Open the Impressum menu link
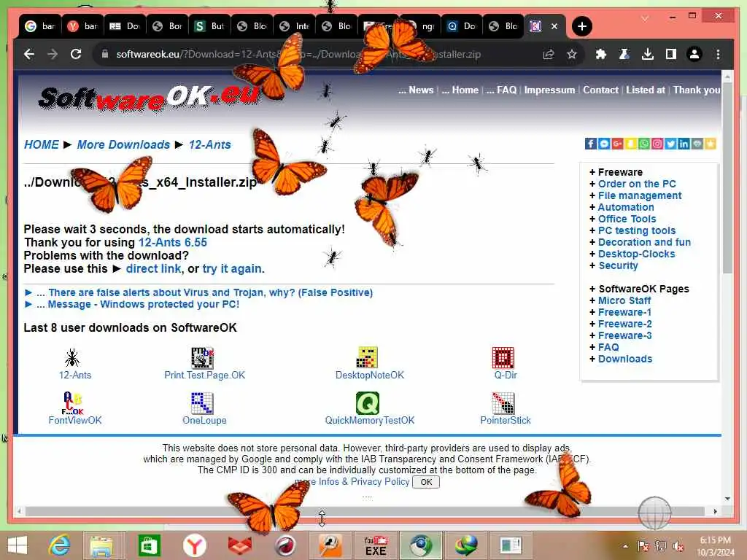The image size is (747, 560). (549, 90)
